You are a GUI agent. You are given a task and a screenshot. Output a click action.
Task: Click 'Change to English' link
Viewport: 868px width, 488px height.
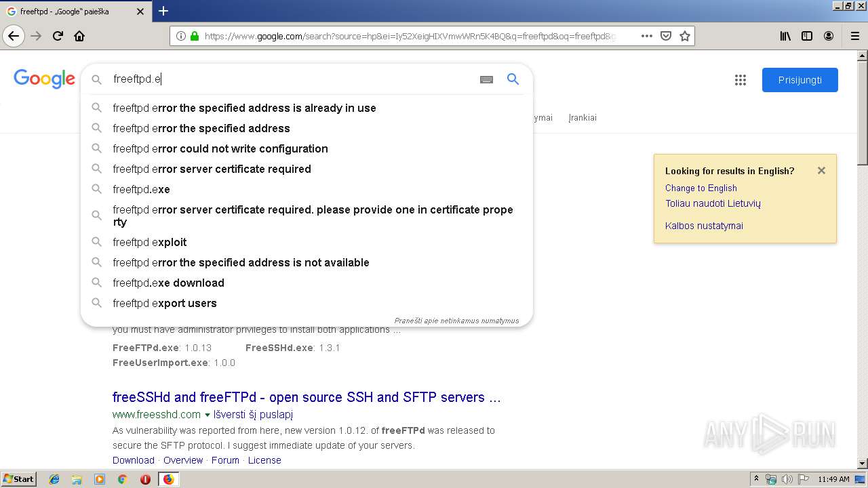[x=701, y=188]
